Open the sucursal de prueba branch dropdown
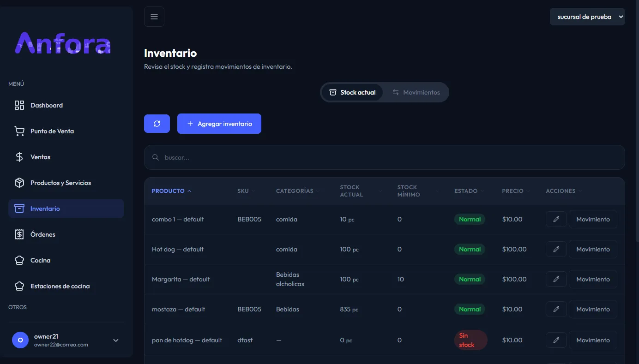The width and height of the screenshot is (639, 364). 587,17
